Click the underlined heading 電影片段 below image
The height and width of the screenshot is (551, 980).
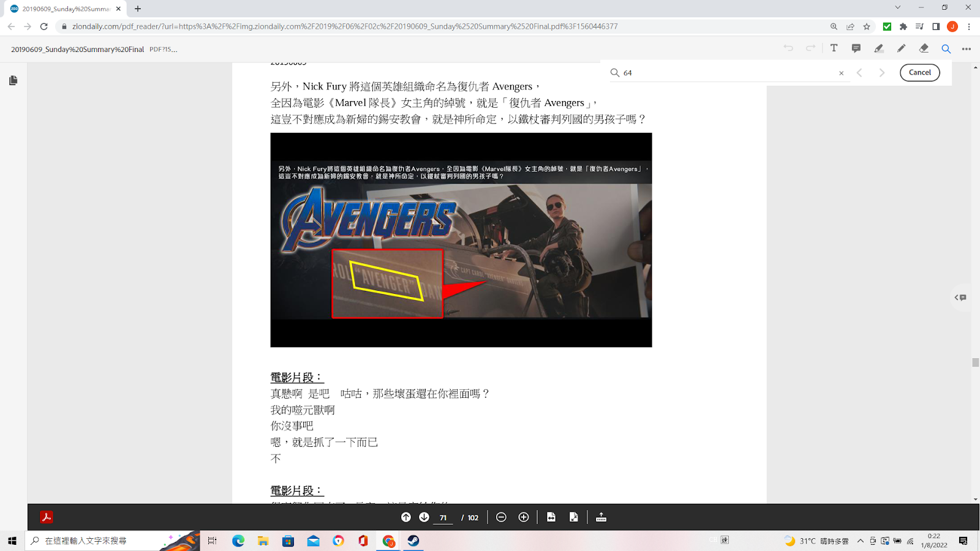point(297,378)
